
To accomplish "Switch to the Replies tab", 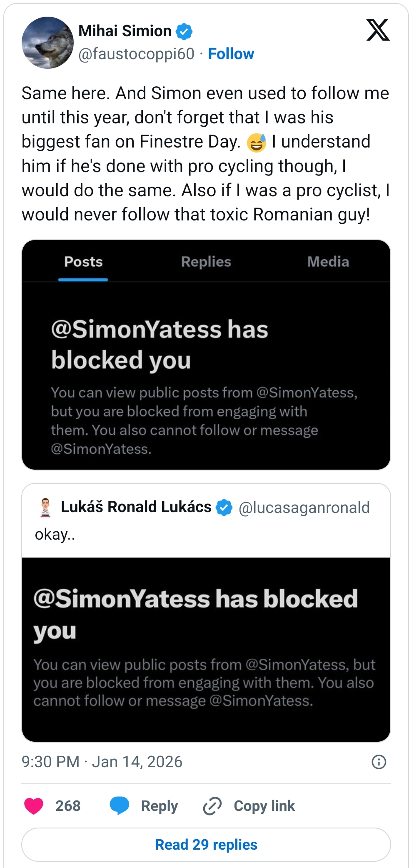I will [x=206, y=262].
